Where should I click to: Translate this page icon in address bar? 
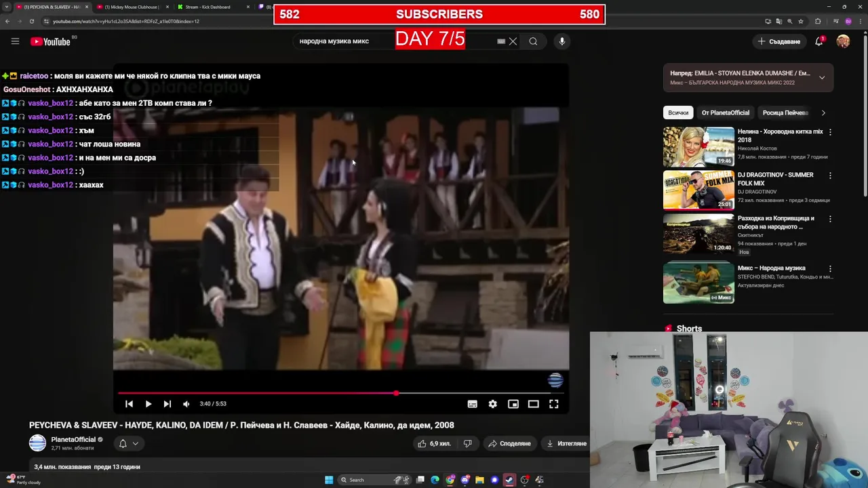(779, 21)
